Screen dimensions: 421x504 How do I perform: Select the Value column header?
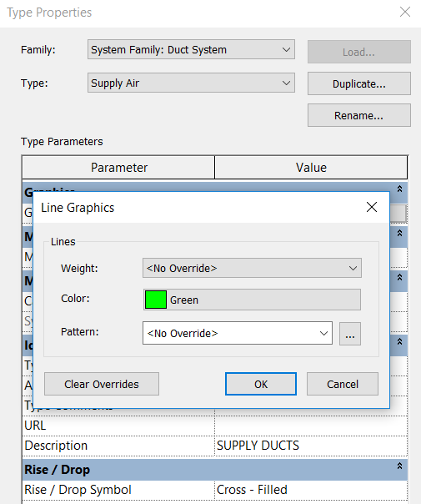point(311,168)
